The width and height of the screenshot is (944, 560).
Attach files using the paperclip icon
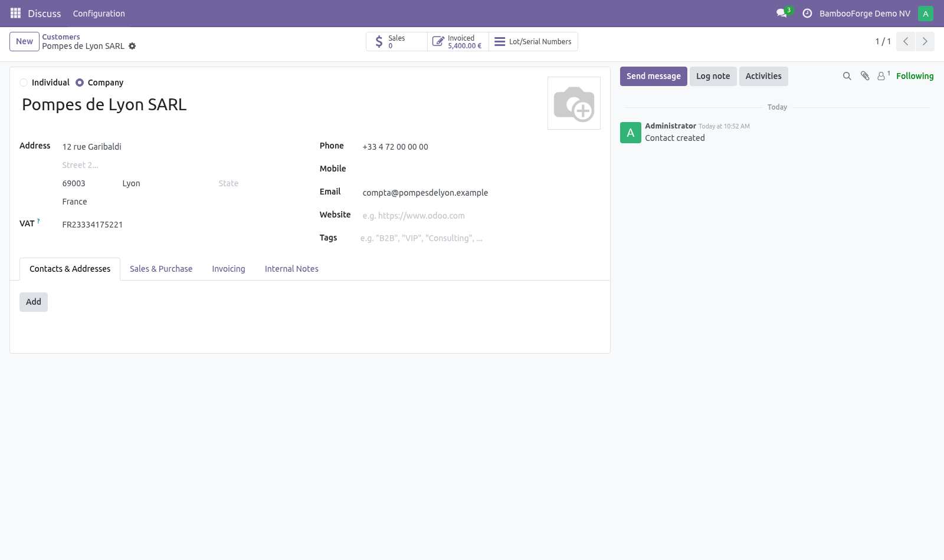tap(865, 76)
